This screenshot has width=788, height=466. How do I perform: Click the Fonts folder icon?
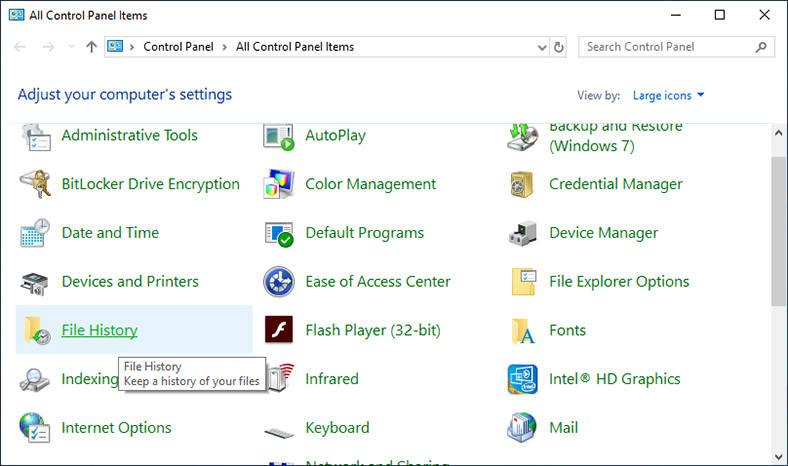click(523, 331)
